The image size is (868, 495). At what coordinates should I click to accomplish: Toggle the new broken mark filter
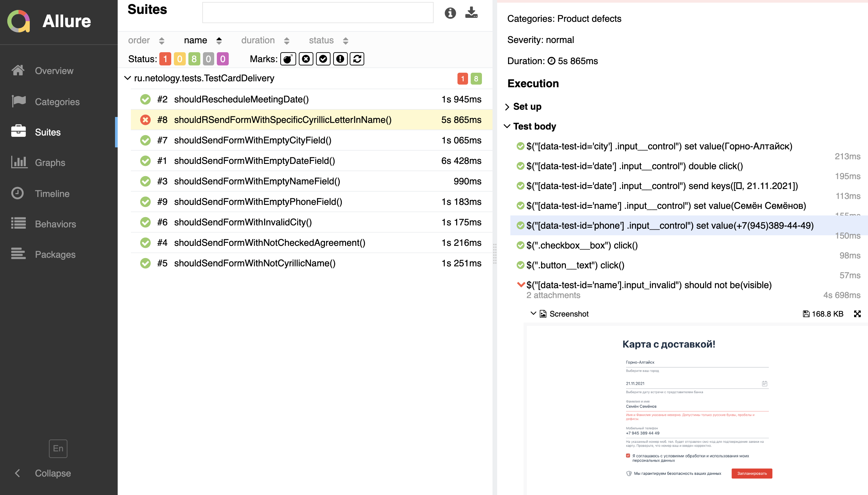click(x=340, y=59)
